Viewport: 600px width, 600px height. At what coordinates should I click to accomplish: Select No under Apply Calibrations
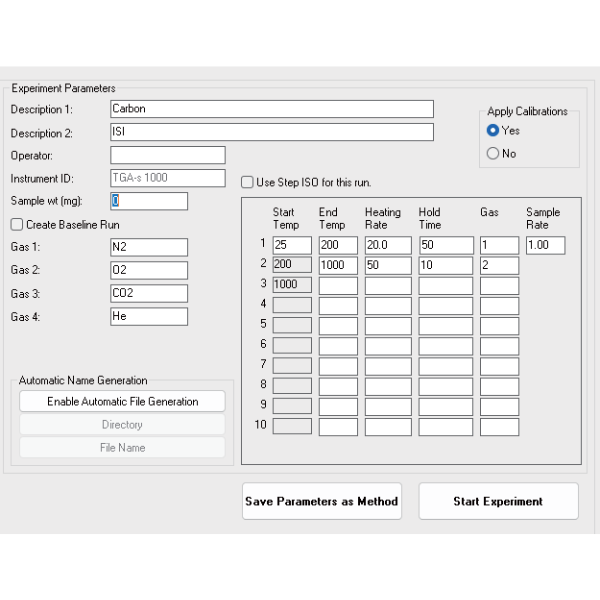point(493,154)
